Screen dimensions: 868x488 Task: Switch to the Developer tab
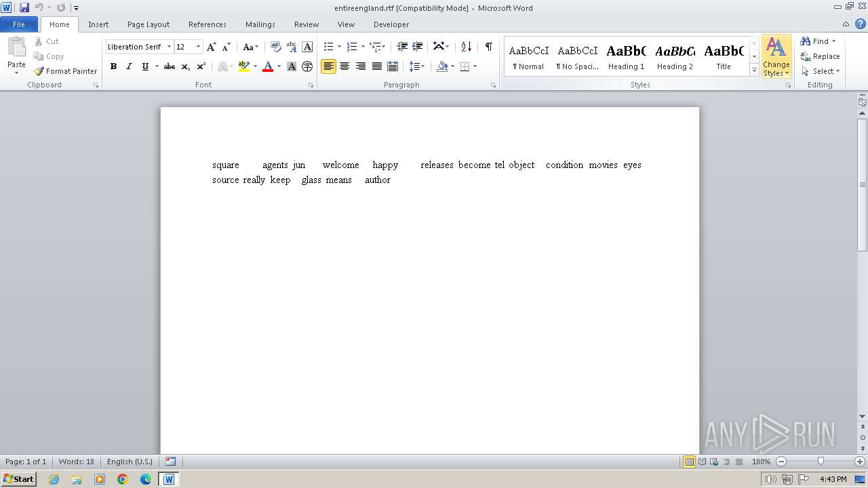click(391, 24)
